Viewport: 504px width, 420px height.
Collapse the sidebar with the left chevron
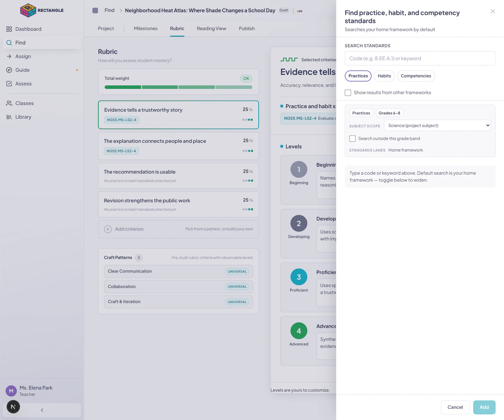(42, 410)
